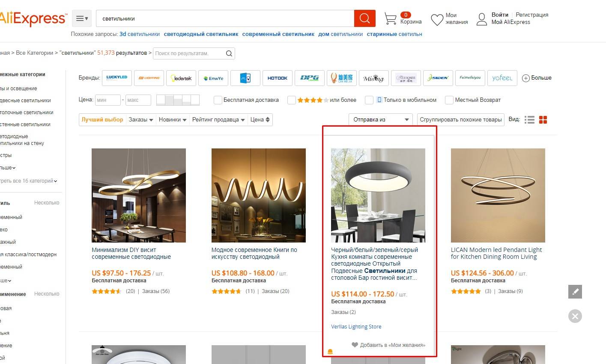This screenshot has width=606, height=364.
Task: Click the price histogram slider
Action: tap(178, 100)
